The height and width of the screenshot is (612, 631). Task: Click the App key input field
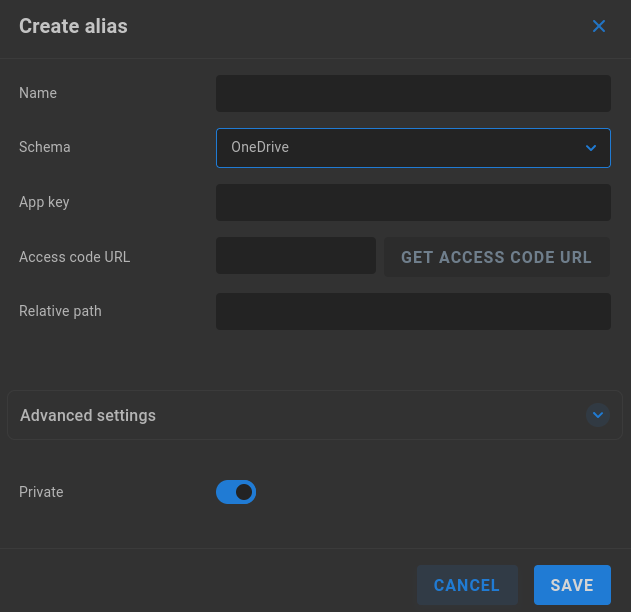413,202
